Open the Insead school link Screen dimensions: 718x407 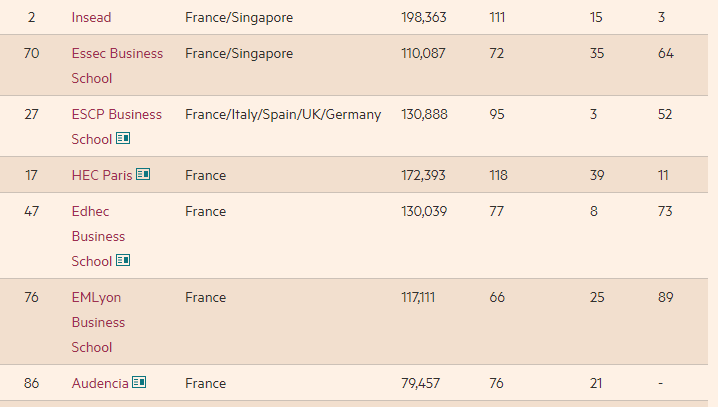[91, 17]
